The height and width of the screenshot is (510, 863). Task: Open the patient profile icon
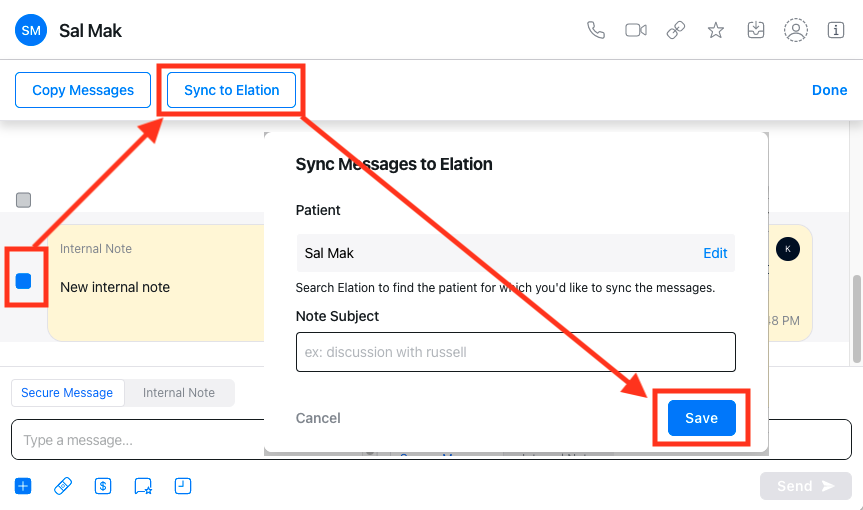coord(796,30)
